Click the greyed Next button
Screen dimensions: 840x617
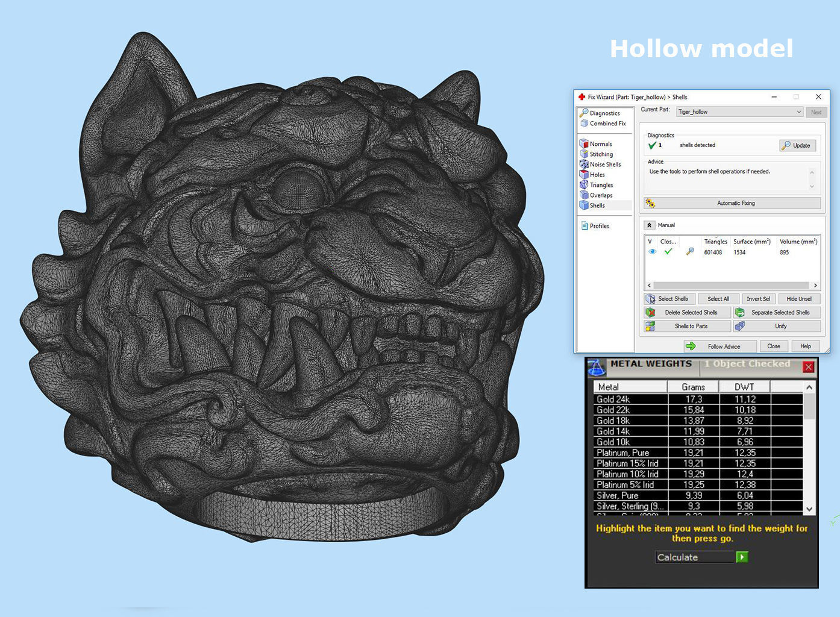(x=816, y=112)
